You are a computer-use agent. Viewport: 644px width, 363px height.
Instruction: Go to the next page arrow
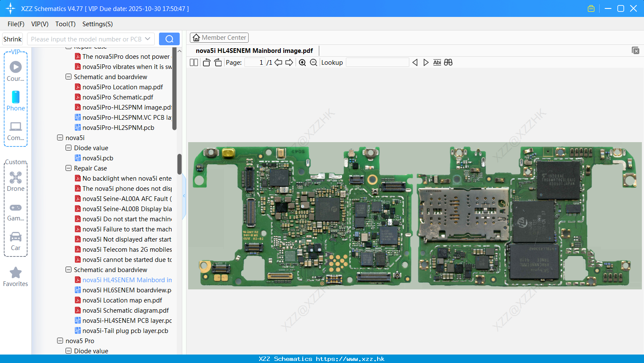[x=289, y=63]
